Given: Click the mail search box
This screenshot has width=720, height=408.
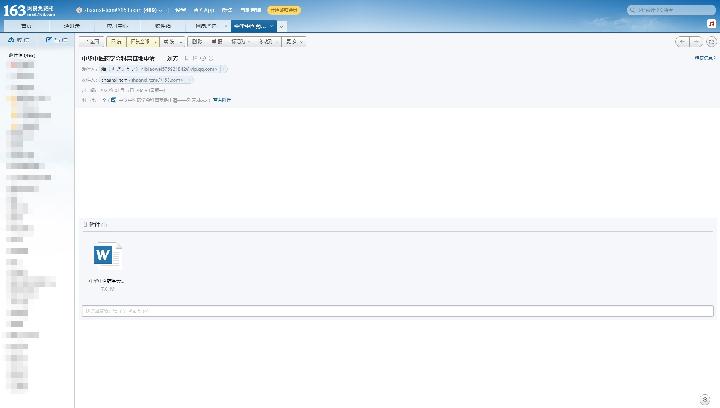Looking at the screenshot, I should point(675,10).
